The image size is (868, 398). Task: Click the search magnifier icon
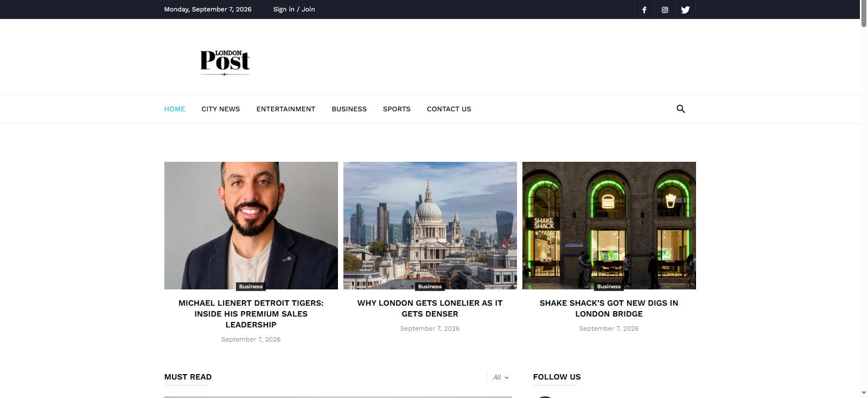pos(681,109)
